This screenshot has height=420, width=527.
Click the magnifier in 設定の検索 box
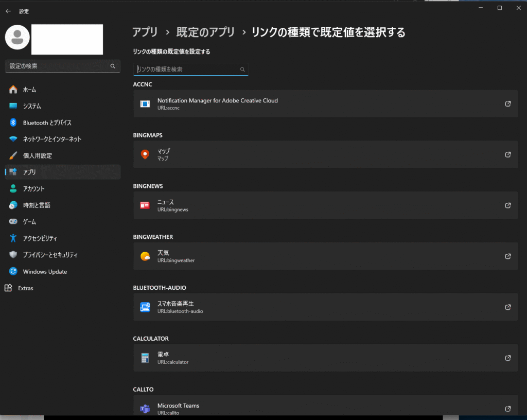113,66
